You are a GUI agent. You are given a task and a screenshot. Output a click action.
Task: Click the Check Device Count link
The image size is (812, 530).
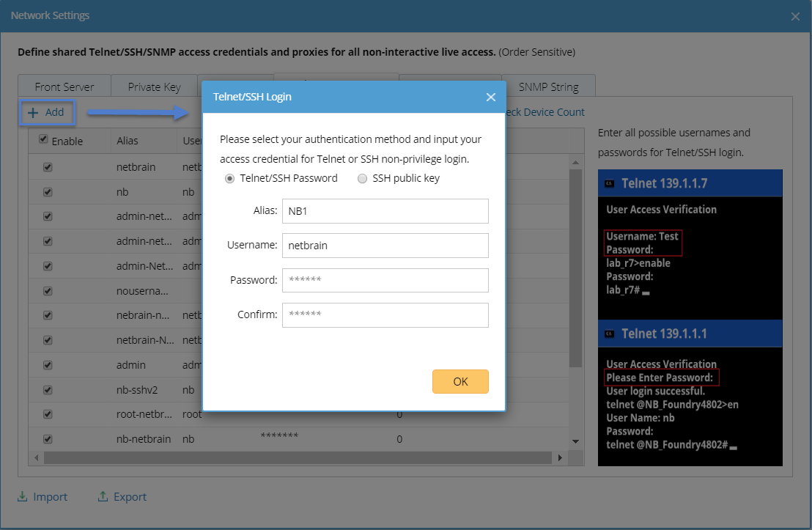(x=544, y=112)
